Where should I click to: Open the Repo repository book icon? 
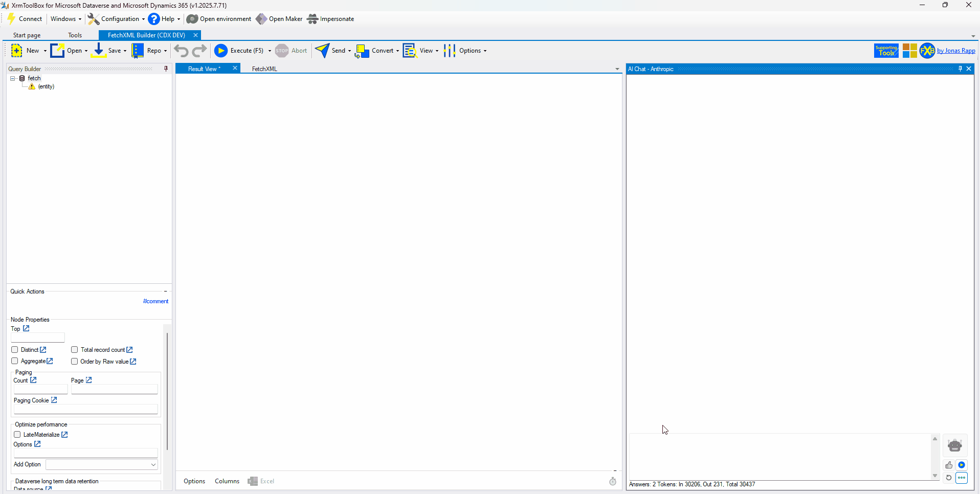coord(138,51)
